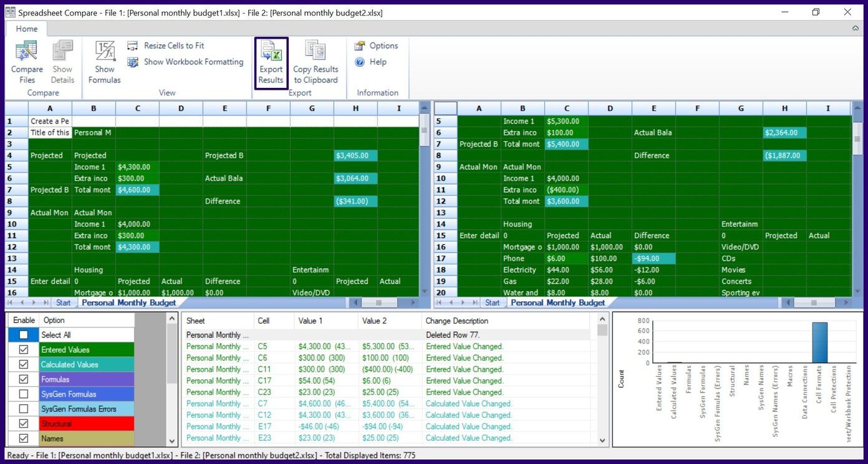Select the Home ribbon tab
This screenshot has height=464, width=868.
27,29
